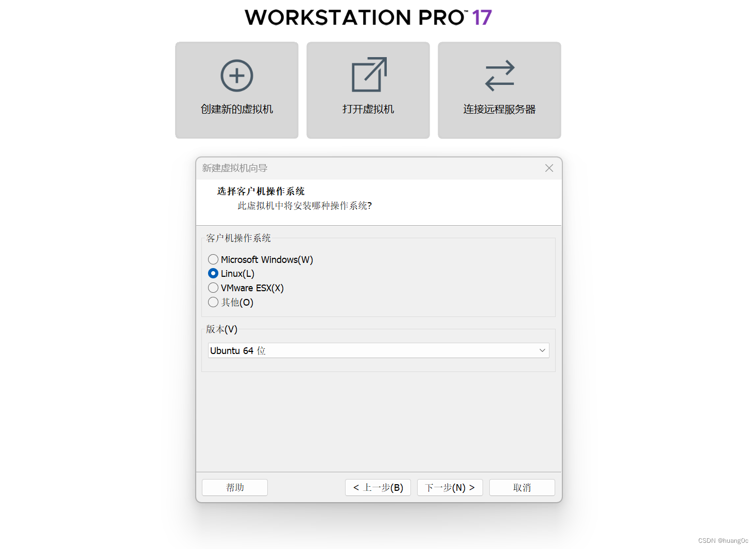Click the 打开虚拟机 label
The image size is (756, 549).
(368, 109)
